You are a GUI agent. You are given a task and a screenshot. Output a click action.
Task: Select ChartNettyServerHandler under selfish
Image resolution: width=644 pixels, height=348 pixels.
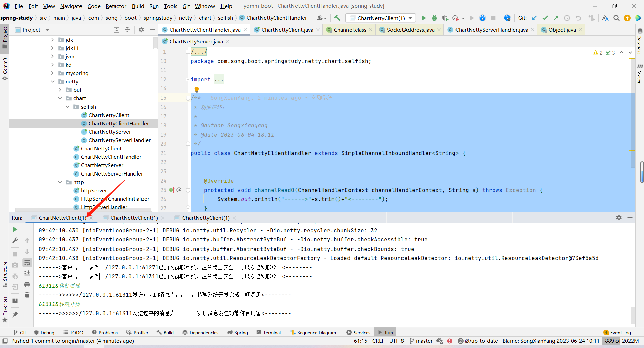click(x=119, y=140)
